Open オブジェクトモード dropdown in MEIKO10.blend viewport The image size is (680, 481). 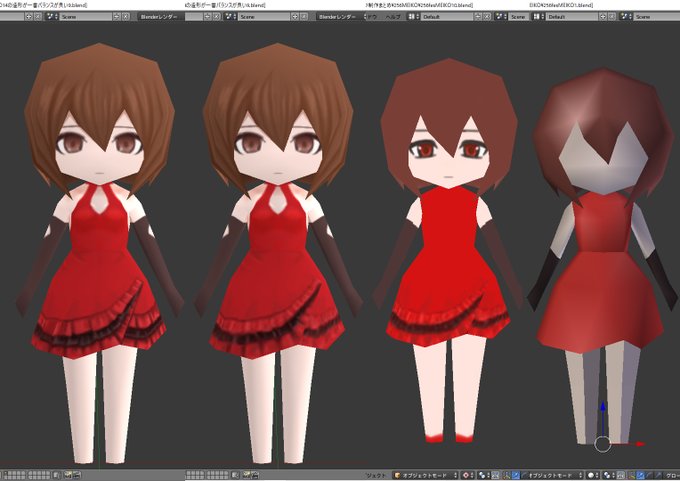click(425, 475)
